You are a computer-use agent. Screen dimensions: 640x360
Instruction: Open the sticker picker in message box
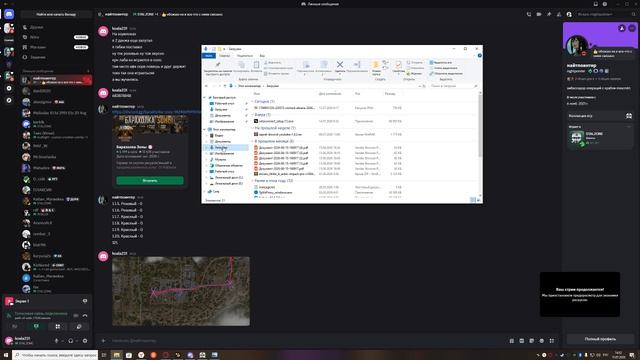[531, 340]
